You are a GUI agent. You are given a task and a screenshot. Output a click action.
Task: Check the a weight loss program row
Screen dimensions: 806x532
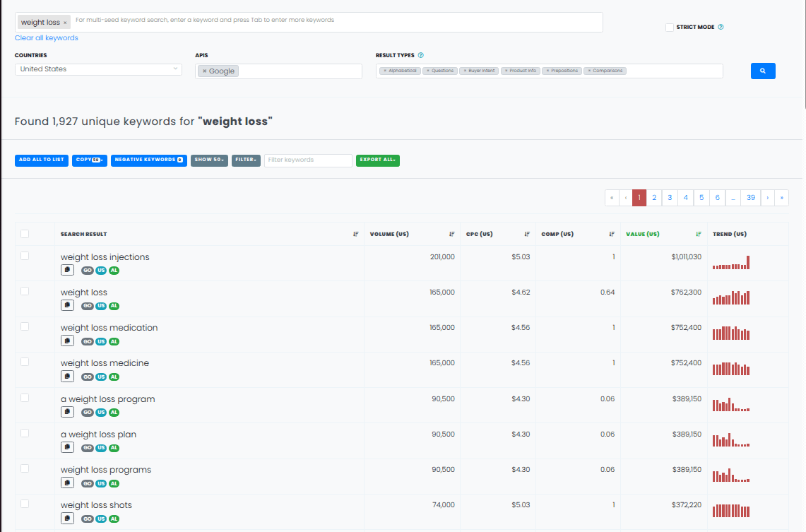pos(25,398)
